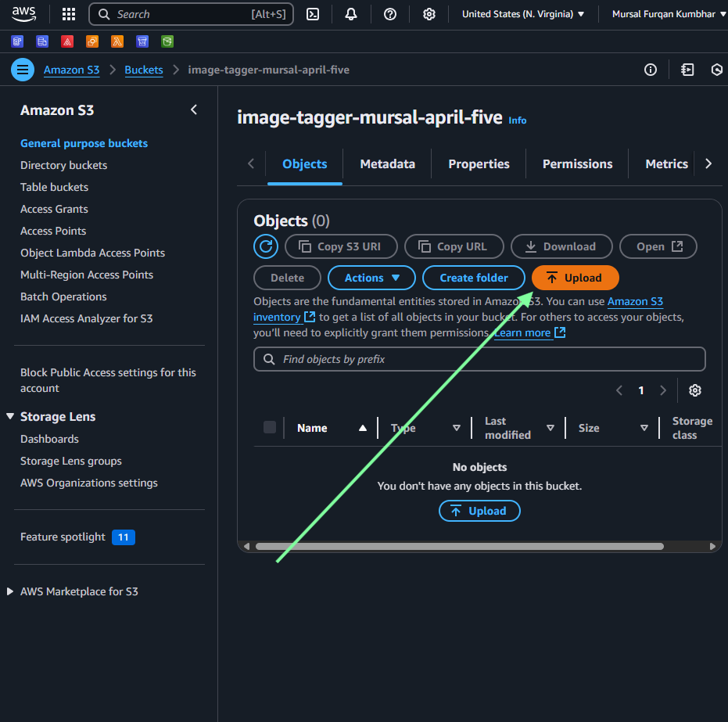
Task: Open the help question mark icon
Action: point(390,14)
